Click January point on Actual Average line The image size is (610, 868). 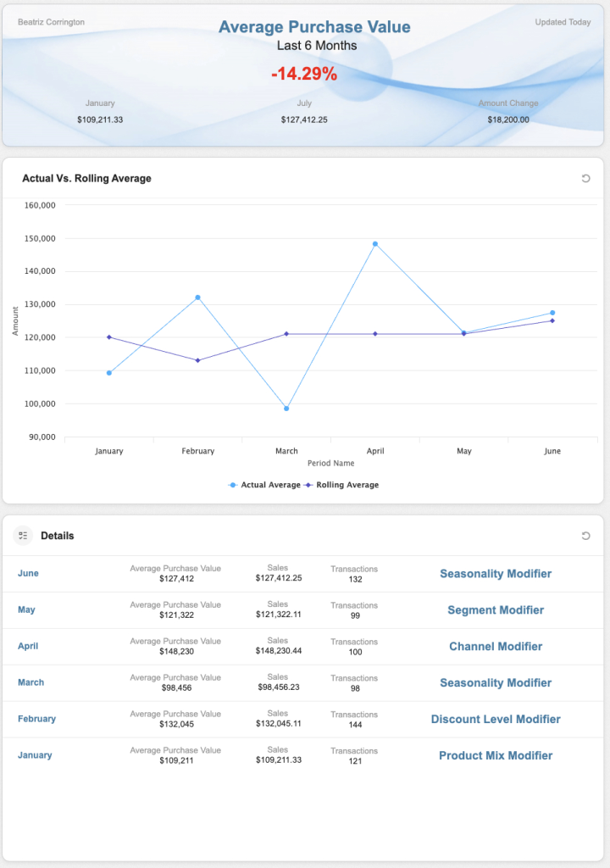pos(109,373)
